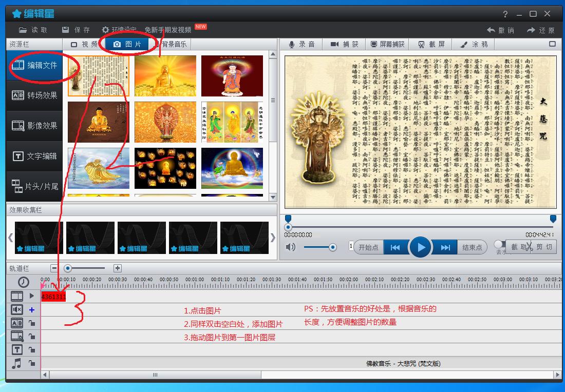The image size is (565, 392).
Task: Open the 转场效果 transitions sidebar section
Action: [x=35, y=95]
